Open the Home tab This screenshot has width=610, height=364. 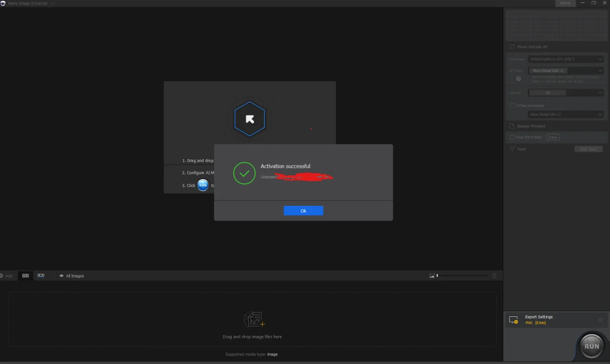565,3
